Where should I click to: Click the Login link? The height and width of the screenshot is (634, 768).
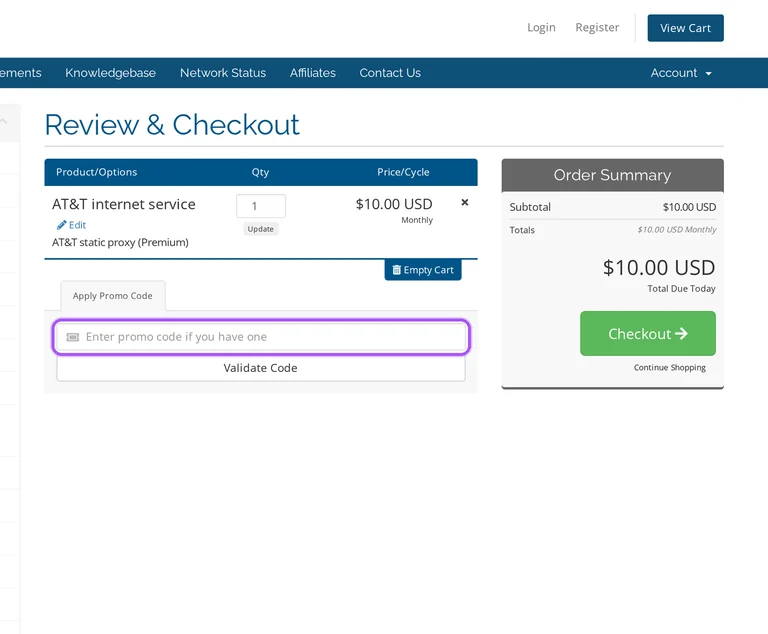tap(541, 27)
